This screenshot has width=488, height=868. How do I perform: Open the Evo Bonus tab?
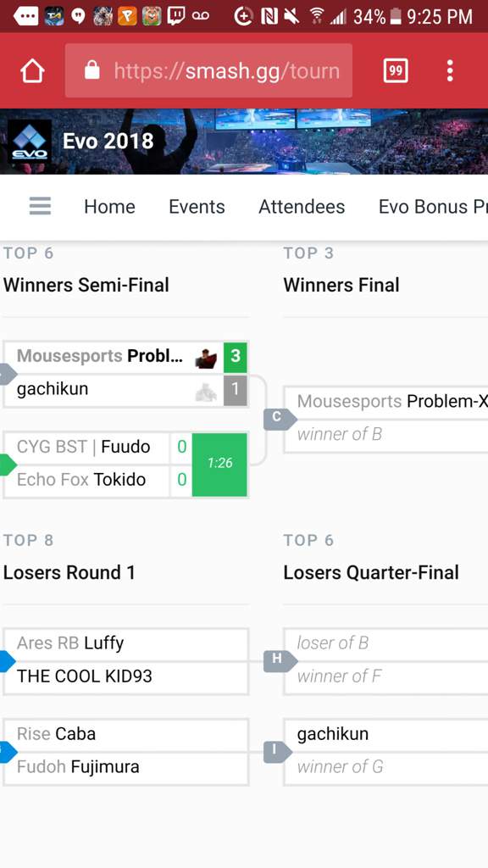[433, 207]
